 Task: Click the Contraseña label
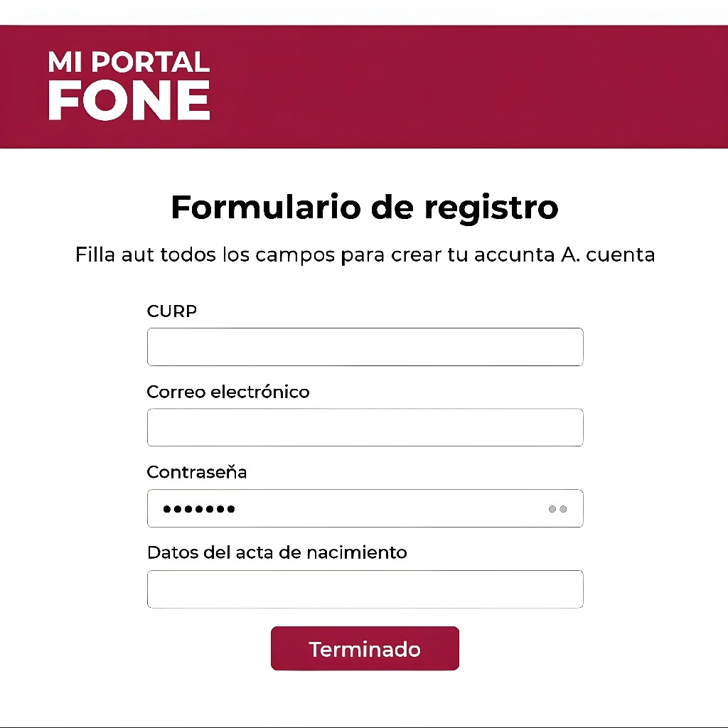196,472
